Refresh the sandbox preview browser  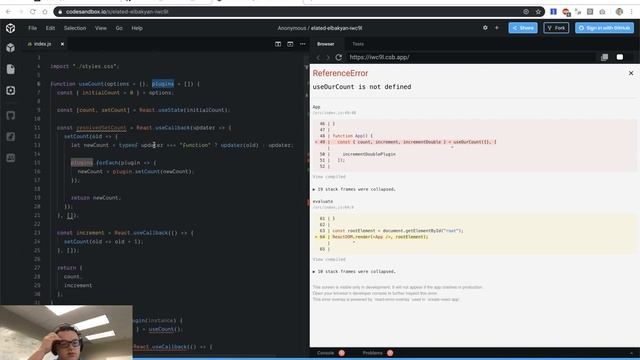338,57
